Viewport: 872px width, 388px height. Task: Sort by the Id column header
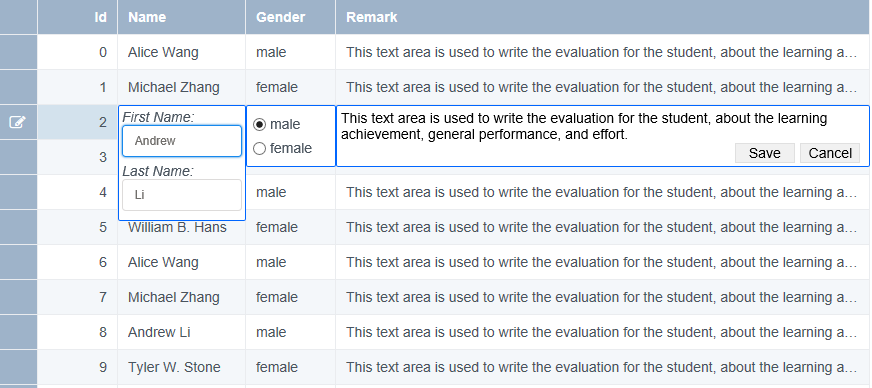click(x=77, y=17)
